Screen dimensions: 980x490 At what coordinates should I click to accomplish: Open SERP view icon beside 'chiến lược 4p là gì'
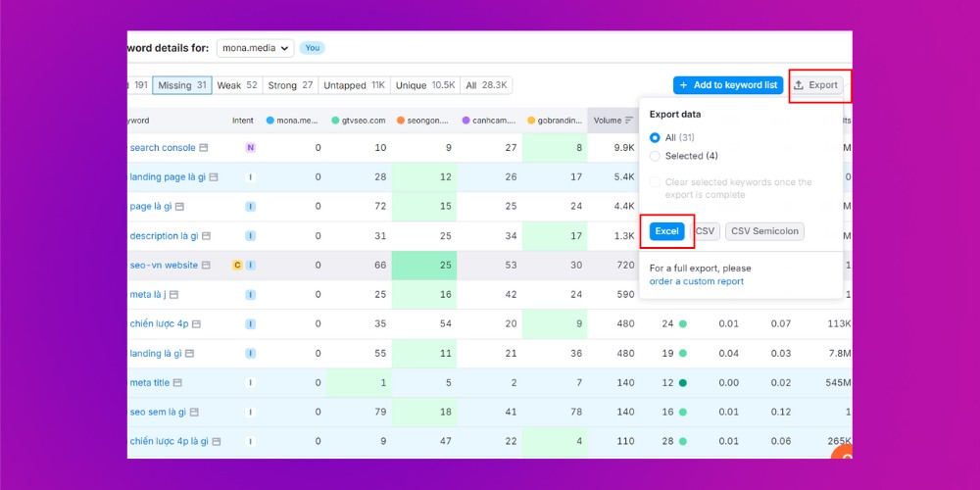coord(217,441)
